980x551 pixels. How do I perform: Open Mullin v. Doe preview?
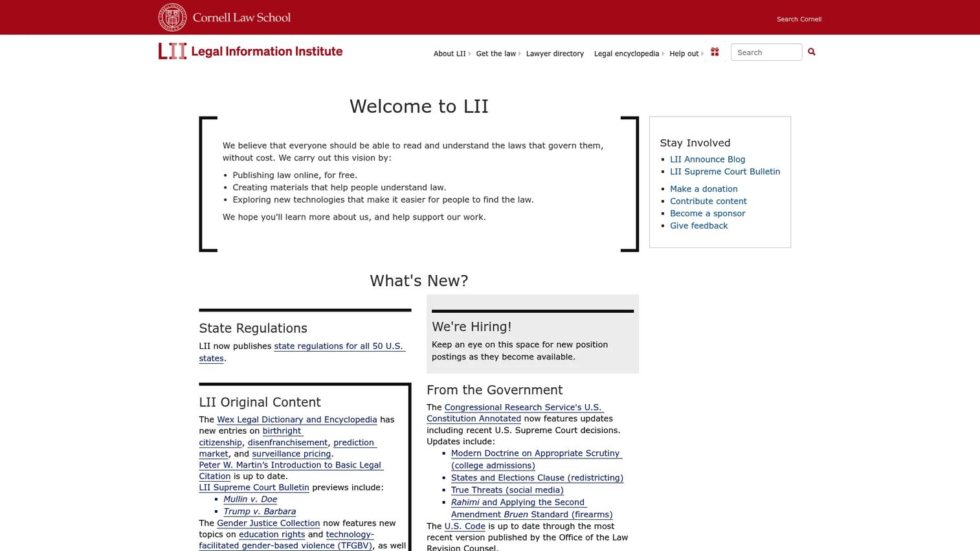250,499
